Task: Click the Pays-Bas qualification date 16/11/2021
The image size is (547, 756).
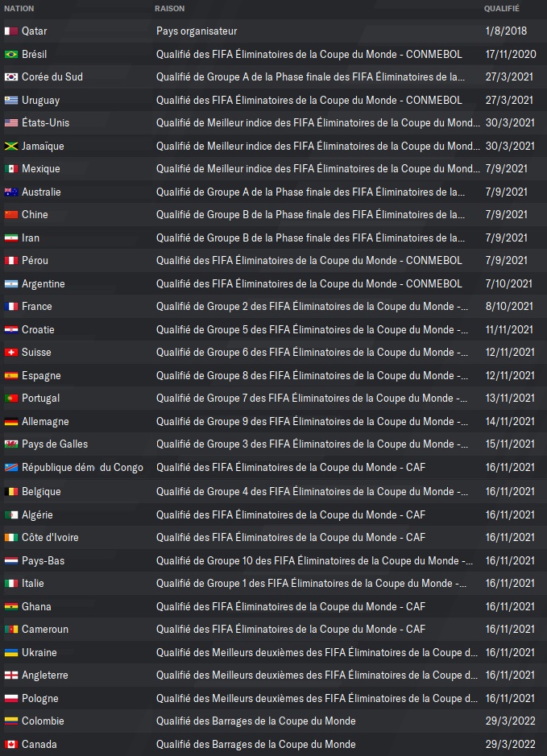Action: [510, 560]
